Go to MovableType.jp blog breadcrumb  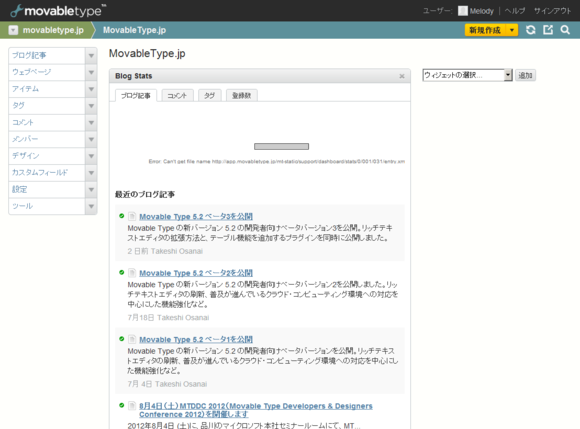134,30
